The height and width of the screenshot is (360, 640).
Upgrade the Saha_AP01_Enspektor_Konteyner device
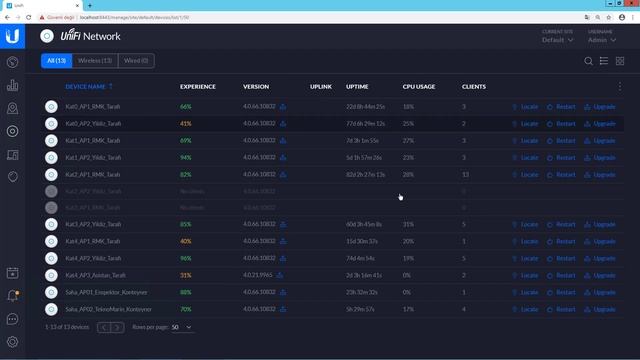[600, 292]
